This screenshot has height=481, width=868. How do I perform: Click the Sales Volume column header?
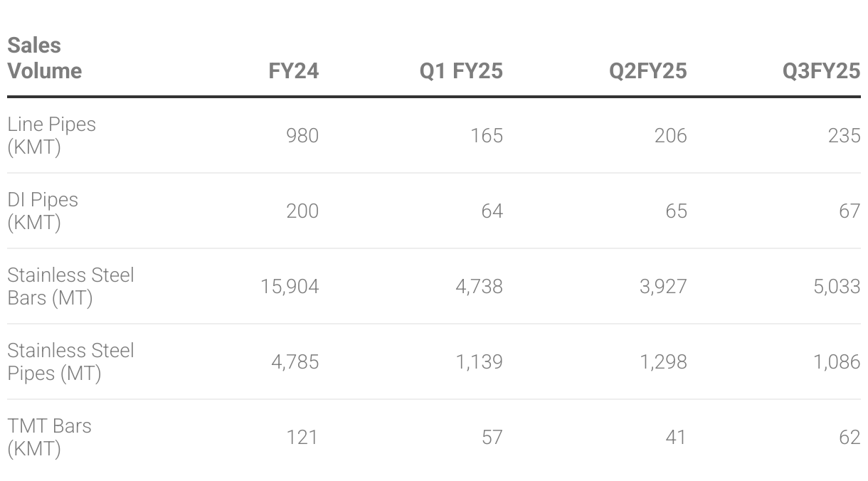tap(44, 58)
